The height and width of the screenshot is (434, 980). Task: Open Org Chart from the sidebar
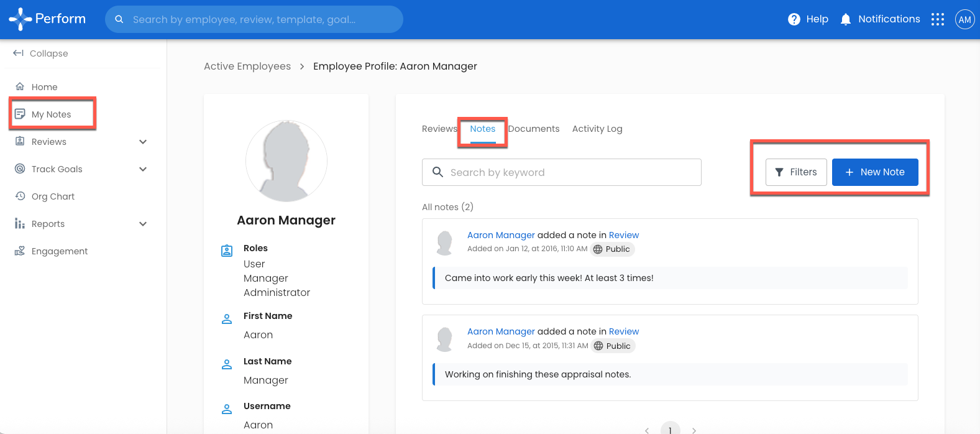(x=53, y=196)
